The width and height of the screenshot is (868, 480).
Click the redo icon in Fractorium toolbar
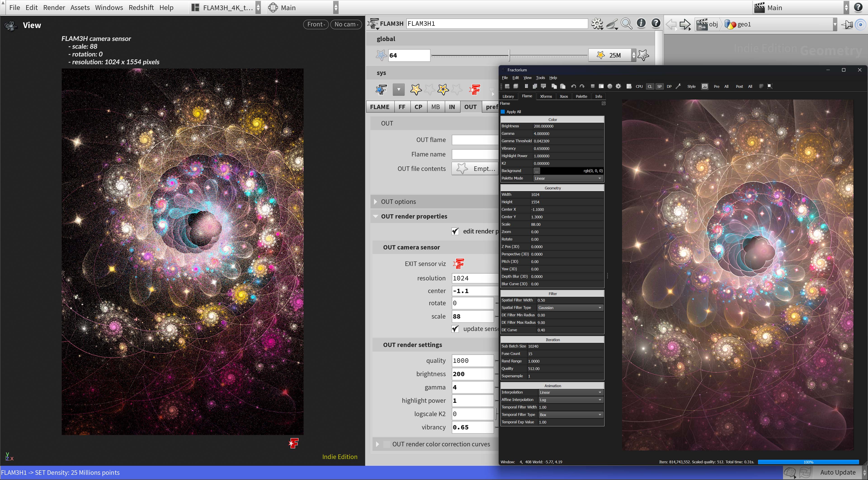click(582, 86)
